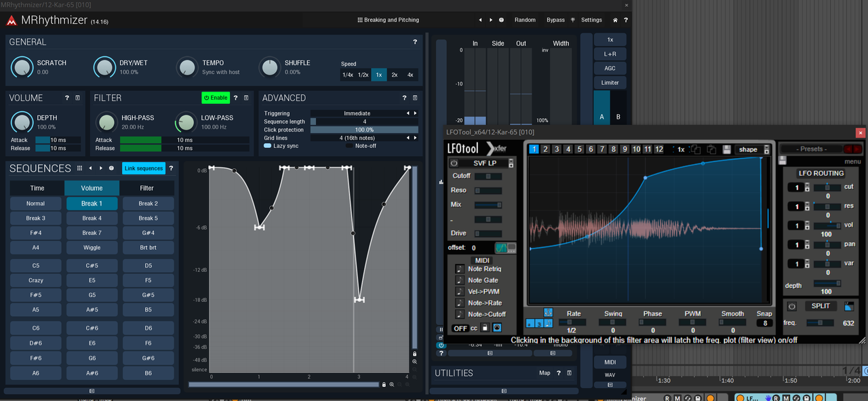Click the LFOTool paste graph icon

tap(711, 149)
